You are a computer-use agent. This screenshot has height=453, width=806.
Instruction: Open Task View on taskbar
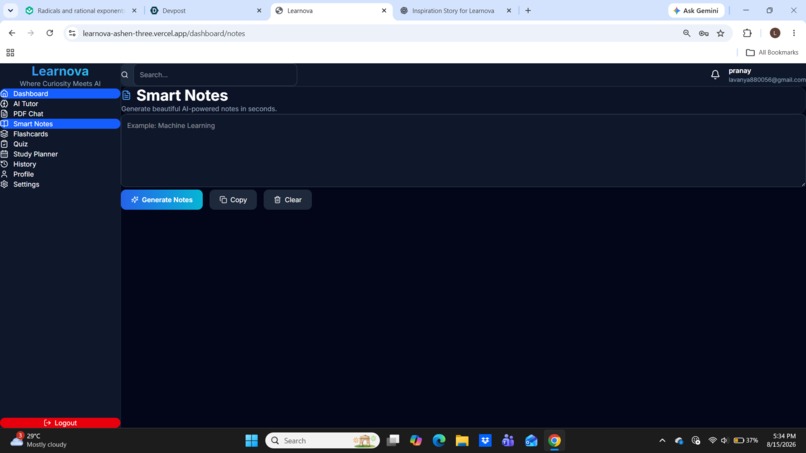click(x=393, y=441)
